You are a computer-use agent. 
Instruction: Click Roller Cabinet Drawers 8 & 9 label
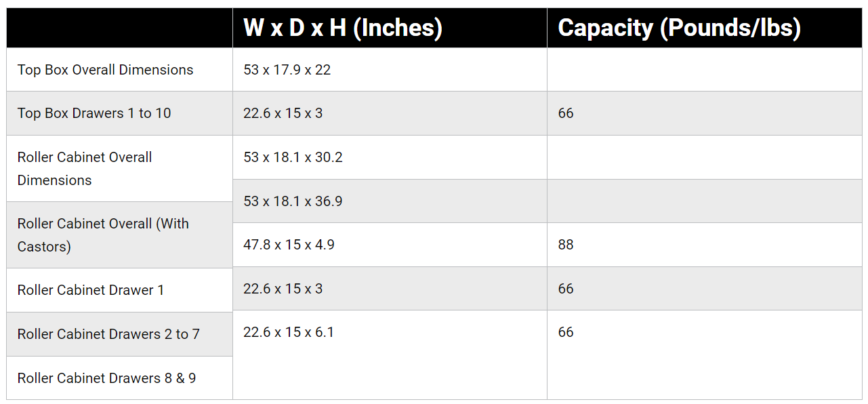(x=106, y=378)
